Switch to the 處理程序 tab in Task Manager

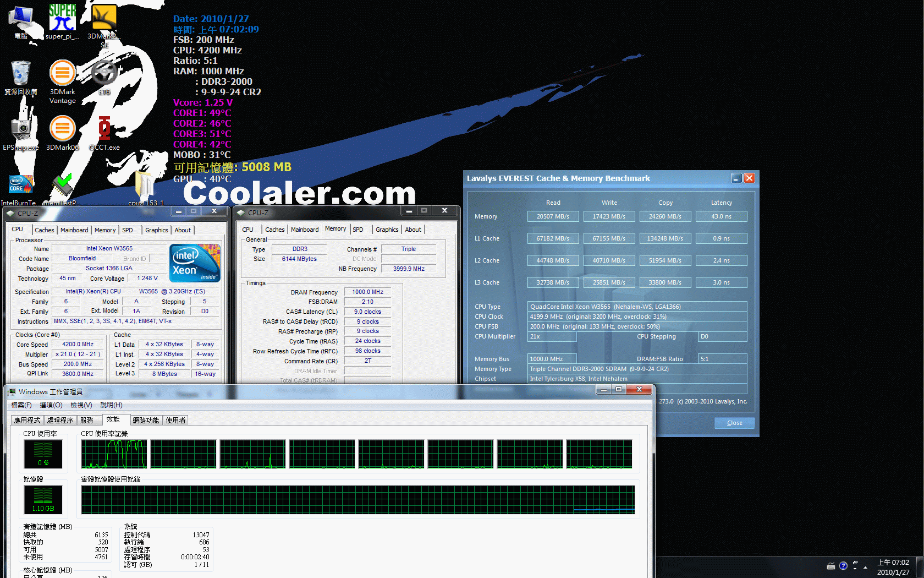coord(60,420)
